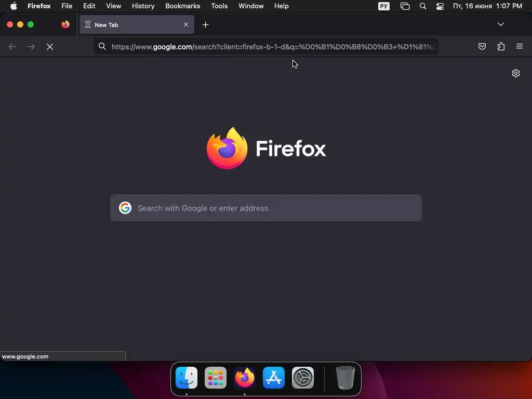Open Spotlight search in menu bar
The height and width of the screenshot is (399, 532).
click(x=423, y=6)
